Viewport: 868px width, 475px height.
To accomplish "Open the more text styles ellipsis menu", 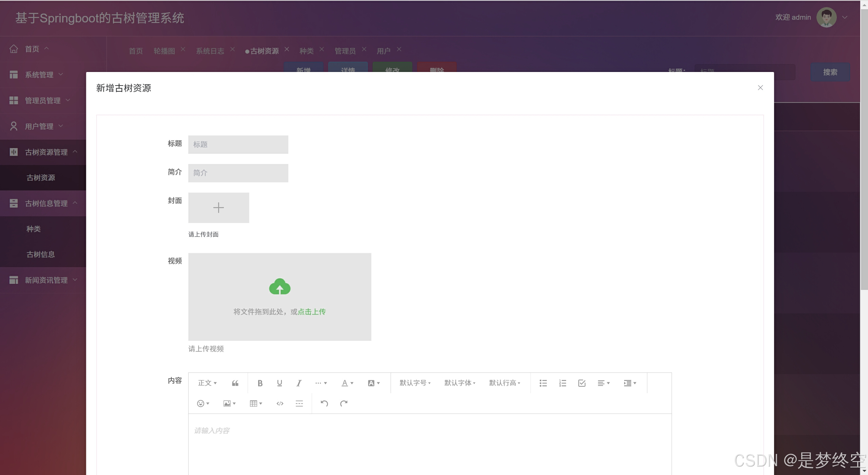I will pyautogui.click(x=321, y=383).
